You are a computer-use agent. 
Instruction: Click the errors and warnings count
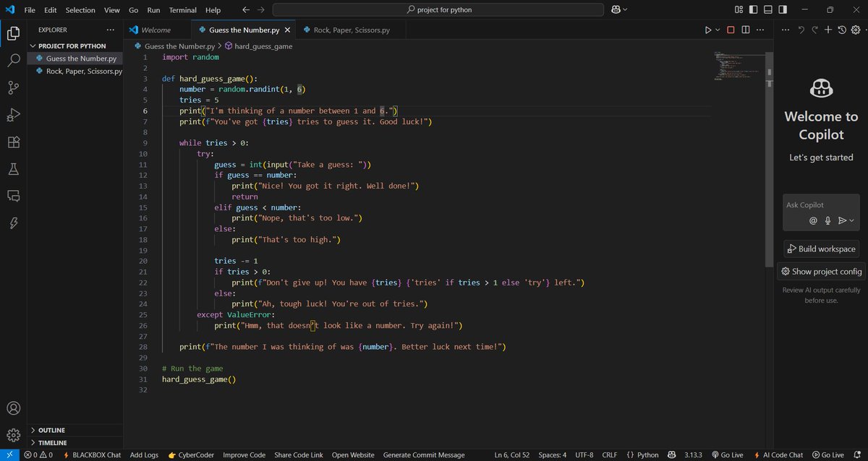click(x=38, y=455)
